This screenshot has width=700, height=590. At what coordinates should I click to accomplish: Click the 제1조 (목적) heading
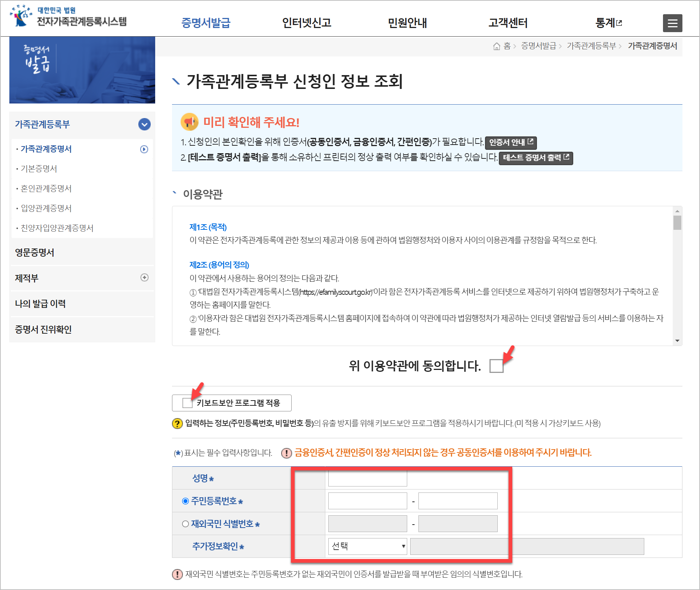[208, 227]
